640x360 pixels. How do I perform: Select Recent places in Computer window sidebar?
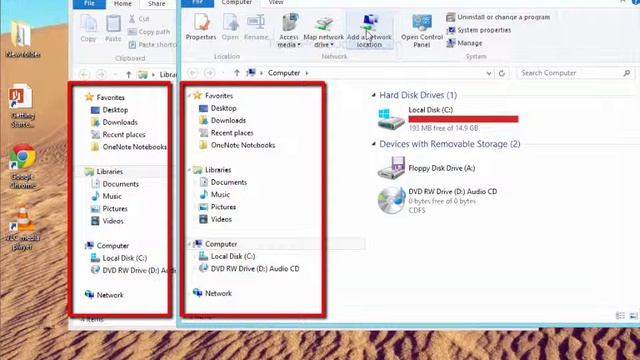[226, 133]
